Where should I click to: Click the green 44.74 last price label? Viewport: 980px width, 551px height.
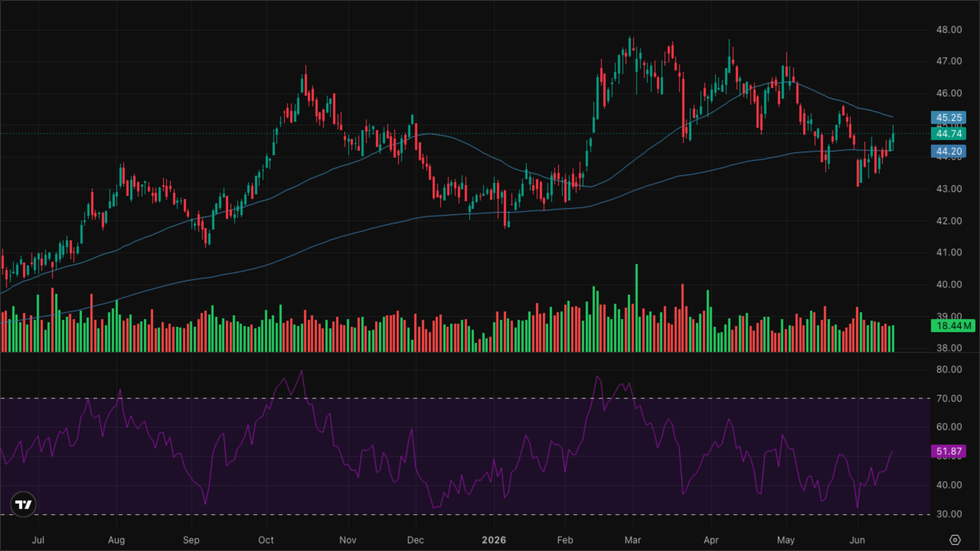tap(949, 134)
